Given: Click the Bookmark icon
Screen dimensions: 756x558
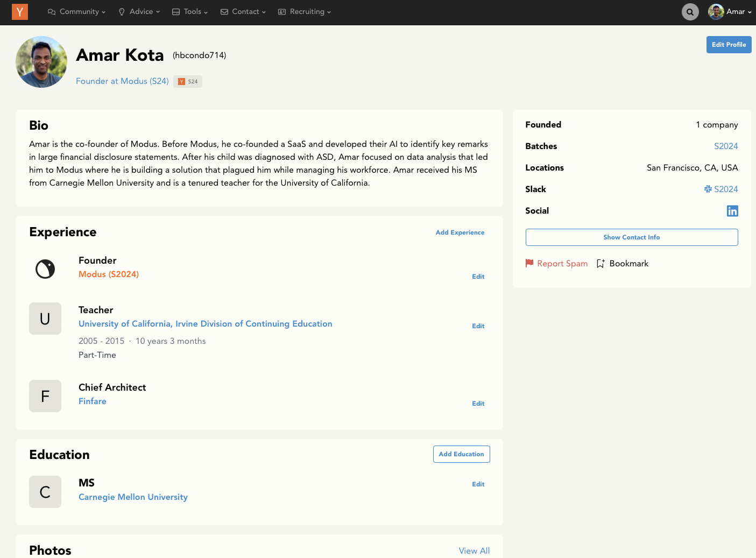Looking at the screenshot, I should click(x=600, y=264).
